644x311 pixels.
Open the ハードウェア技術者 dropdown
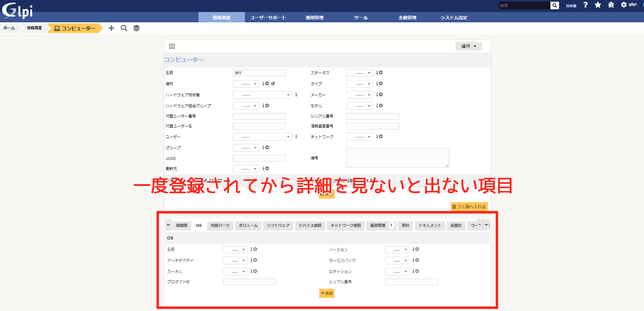coord(262,95)
